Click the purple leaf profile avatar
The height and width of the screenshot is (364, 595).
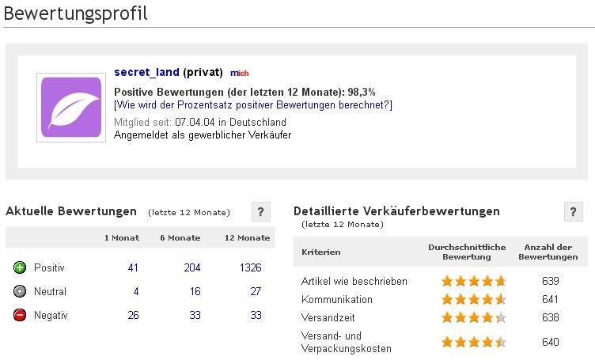70,108
